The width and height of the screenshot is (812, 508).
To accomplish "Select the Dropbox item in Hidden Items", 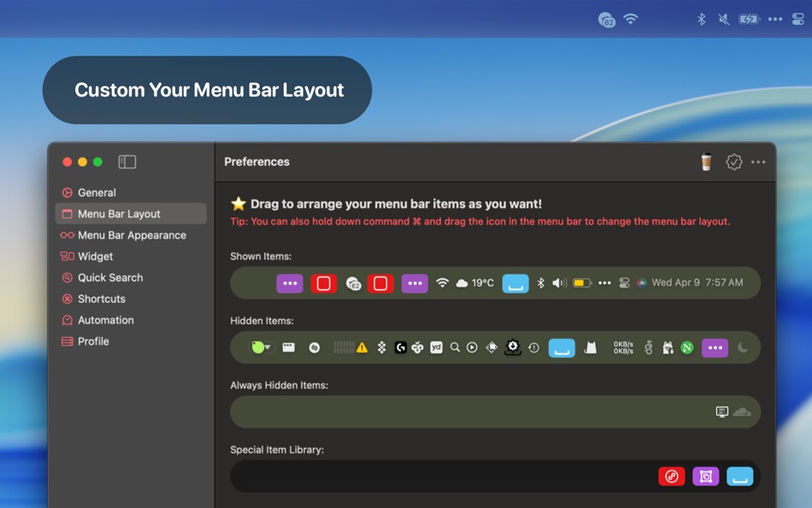I will coord(382,347).
